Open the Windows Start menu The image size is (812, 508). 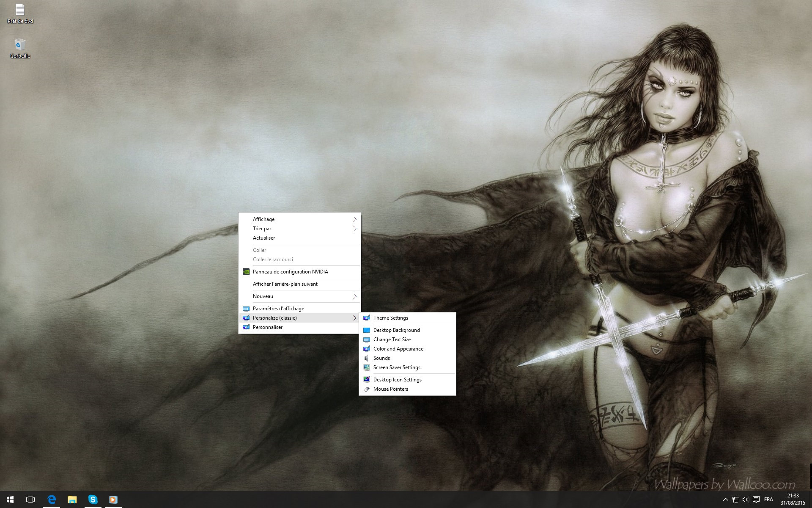coord(10,500)
